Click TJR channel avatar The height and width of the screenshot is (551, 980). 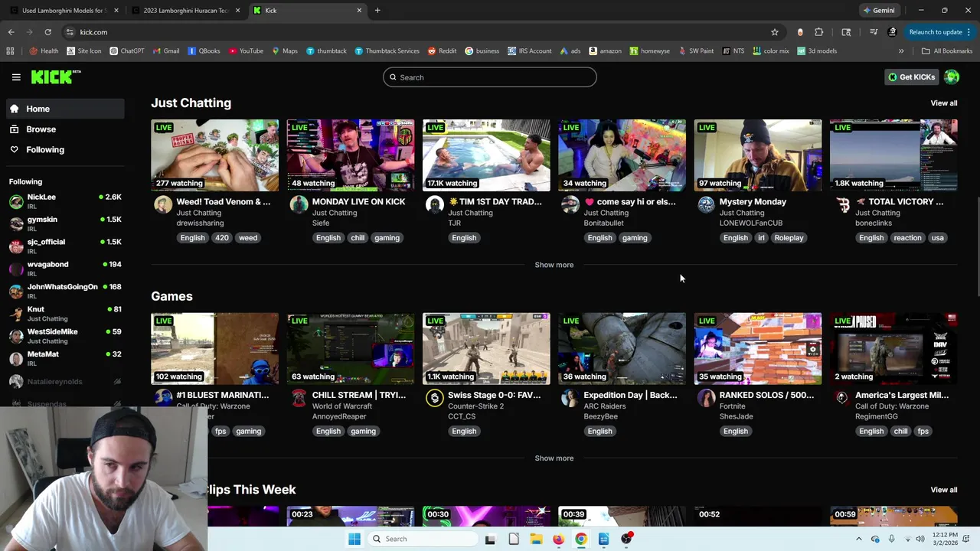point(435,204)
